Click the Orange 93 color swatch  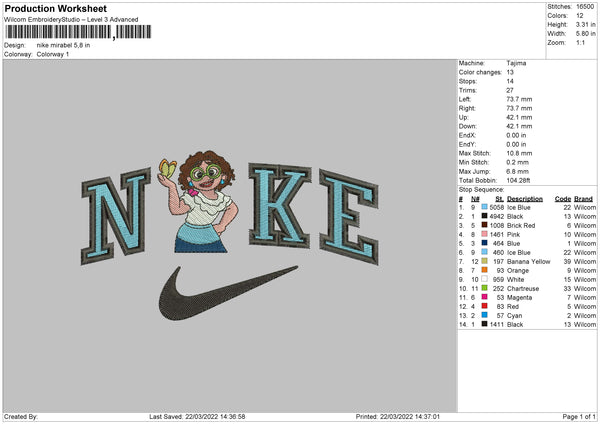click(484, 270)
